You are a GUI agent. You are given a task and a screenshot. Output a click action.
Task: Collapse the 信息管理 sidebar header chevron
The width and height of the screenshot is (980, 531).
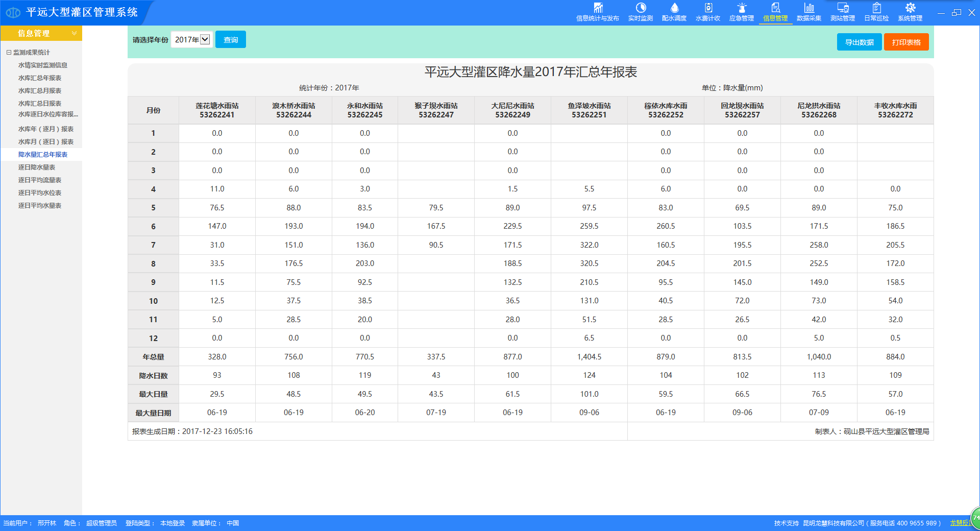[74, 33]
